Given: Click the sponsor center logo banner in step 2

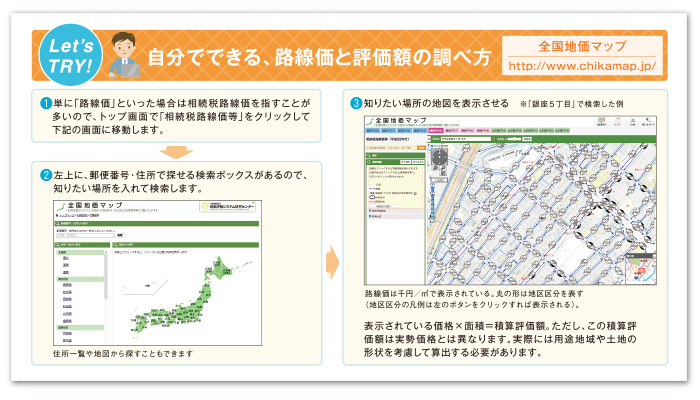Looking at the screenshot, I should pos(228,206).
